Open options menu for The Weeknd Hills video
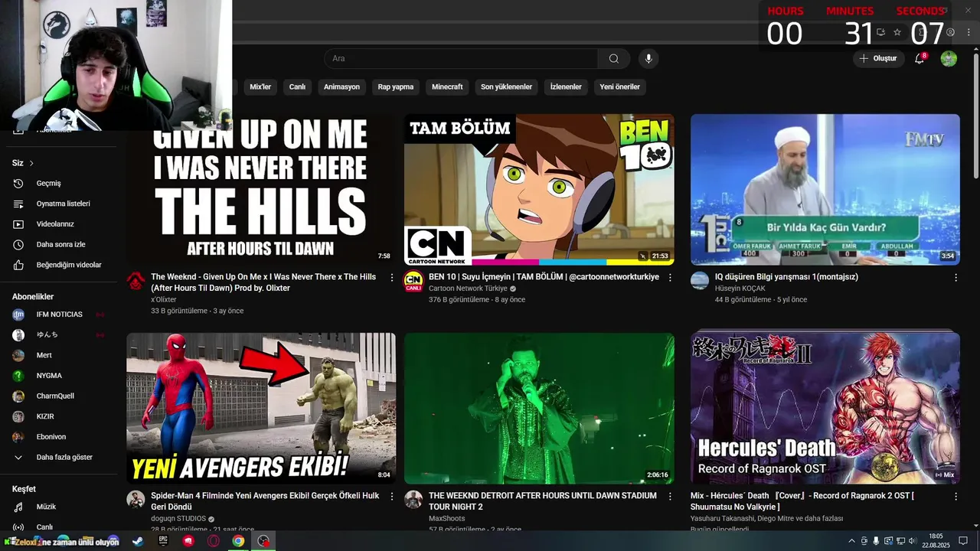980x551 pixels. click(392, 278)
